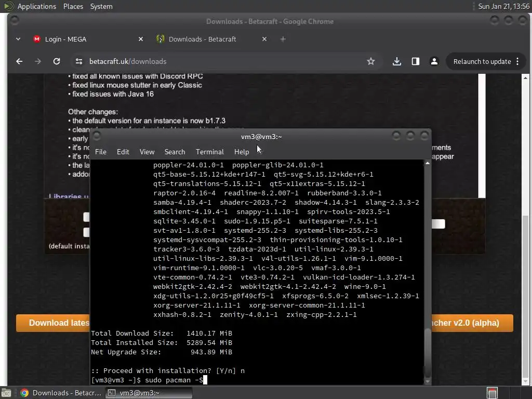
Task: Open the terminal Search menu
Action: click(175, 152)
